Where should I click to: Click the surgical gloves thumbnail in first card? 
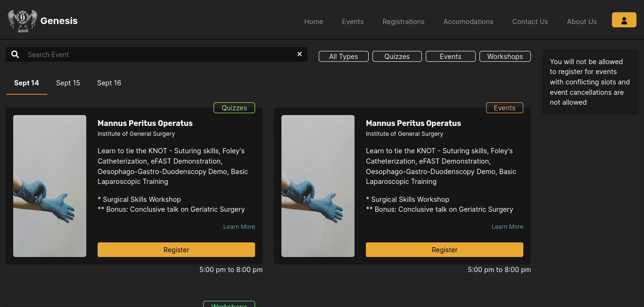tap(50, 186)
